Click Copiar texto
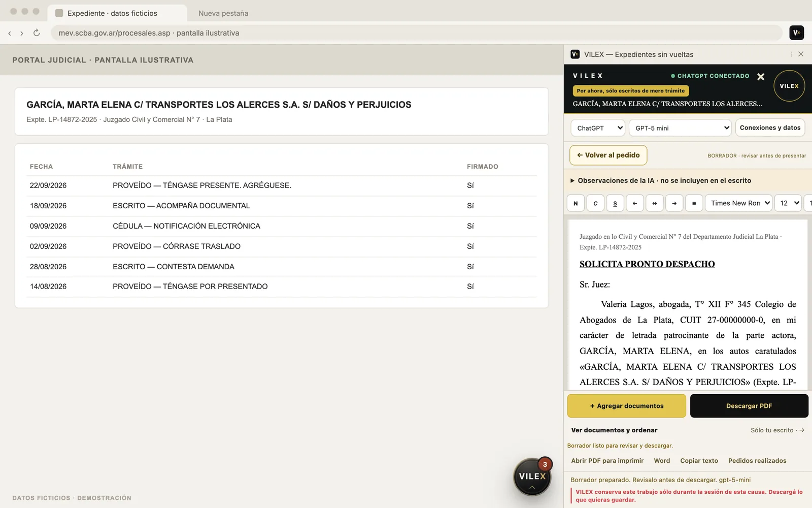Viewport: 812px width, 508px height. click(x=699, y=461)
